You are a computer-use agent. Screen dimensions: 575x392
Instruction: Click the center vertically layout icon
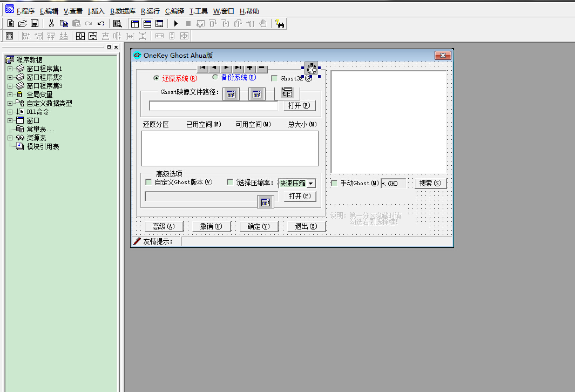(93, 36)
